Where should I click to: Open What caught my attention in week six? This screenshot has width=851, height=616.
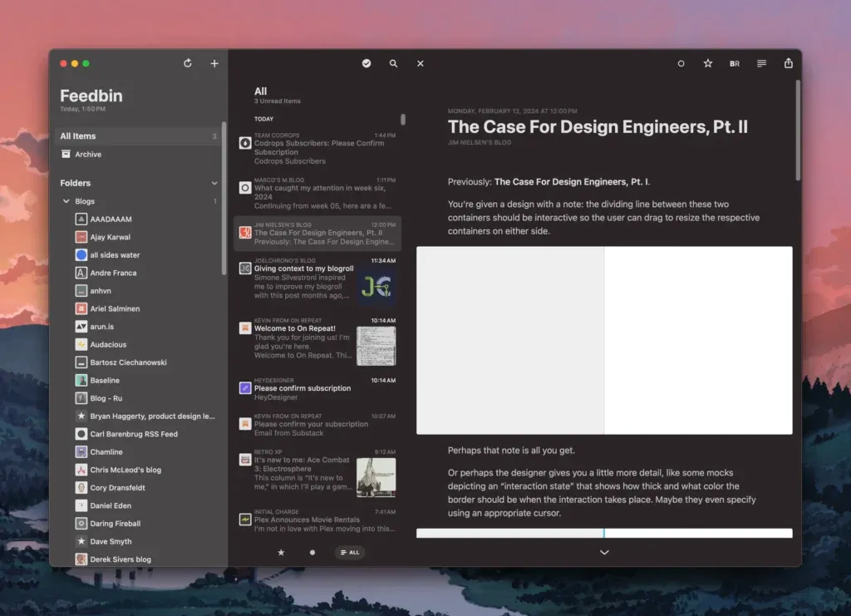(x=317, y=193)
